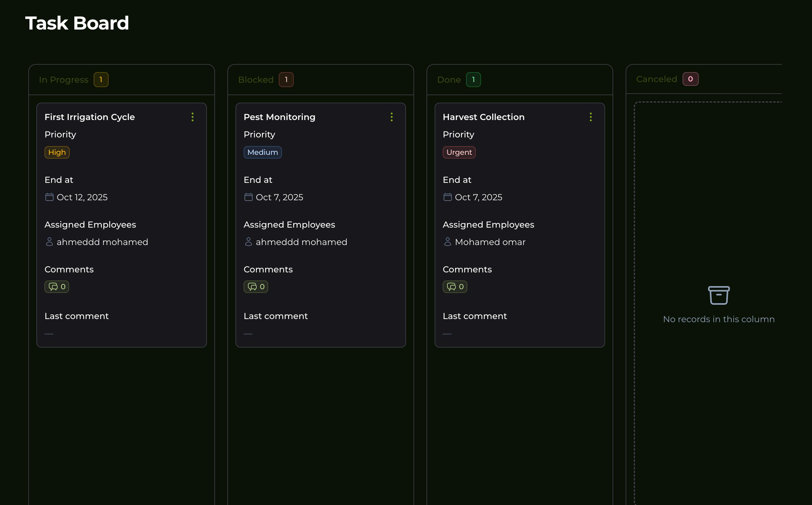This screenshot has height=505, width=812.
Task: Click the calendar icon on Pest Monitoring card
Action: pos(248,197)
